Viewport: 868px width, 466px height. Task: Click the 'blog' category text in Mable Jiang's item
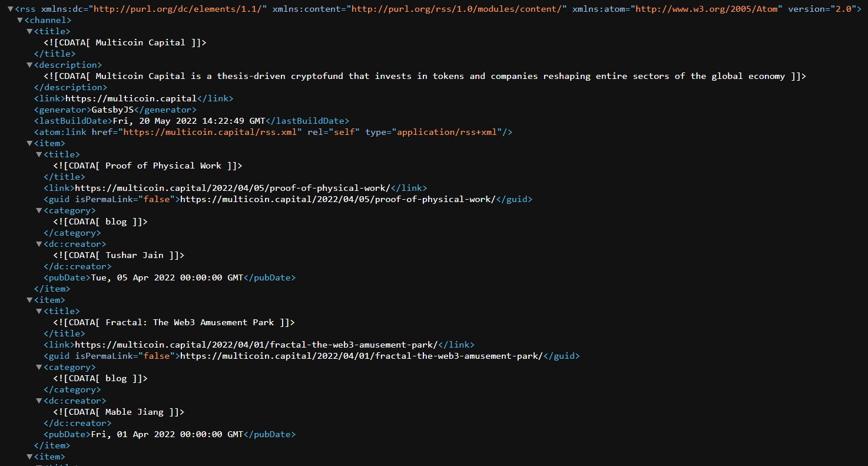(116, 378)
